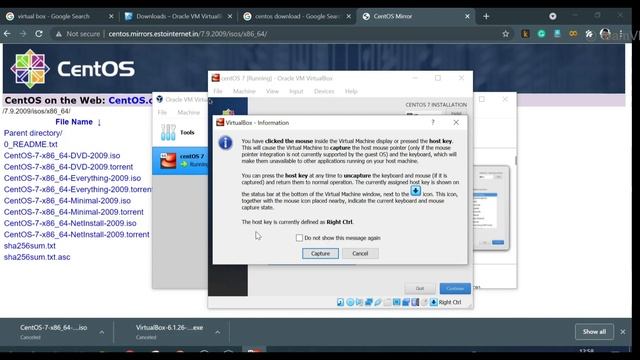Click Cancel button in Information dialog

[x=360, y=253]
